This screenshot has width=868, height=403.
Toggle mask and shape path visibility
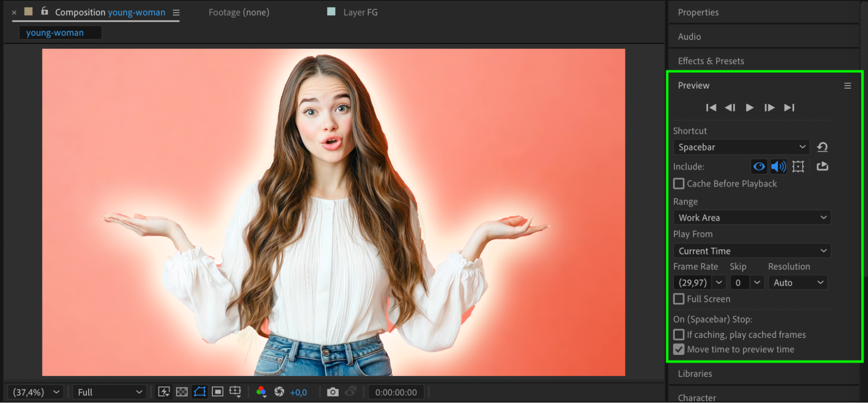click(200, 392)
